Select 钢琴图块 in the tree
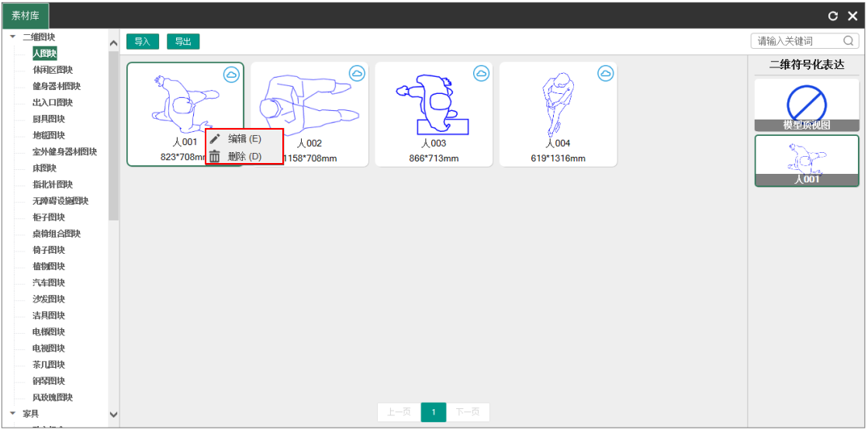Image resolution: width=868 pixels, height=430 pixels. pos(49,381)
